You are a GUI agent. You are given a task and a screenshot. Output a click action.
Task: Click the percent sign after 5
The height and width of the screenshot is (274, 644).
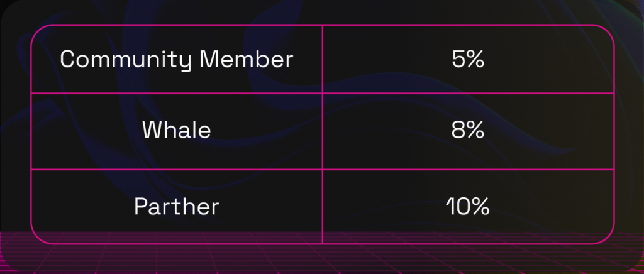(475, 60)
